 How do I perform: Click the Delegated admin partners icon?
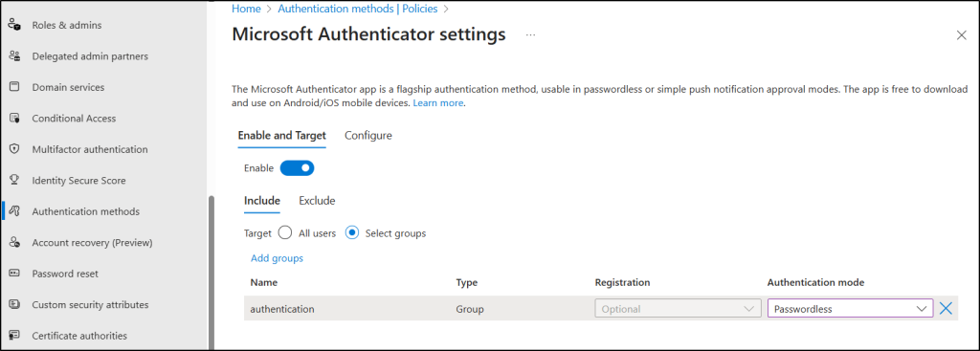[x=15, y=56]
